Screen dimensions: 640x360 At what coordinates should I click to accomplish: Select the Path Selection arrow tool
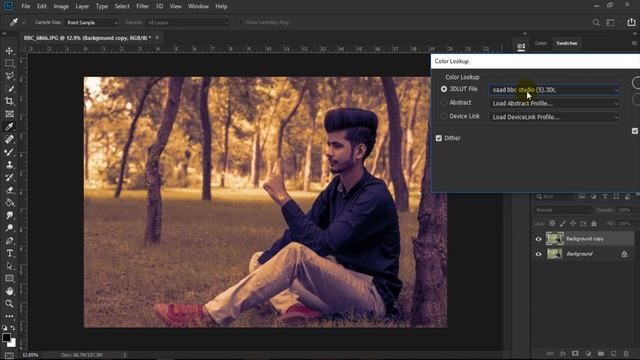click(x=9, y=266)
